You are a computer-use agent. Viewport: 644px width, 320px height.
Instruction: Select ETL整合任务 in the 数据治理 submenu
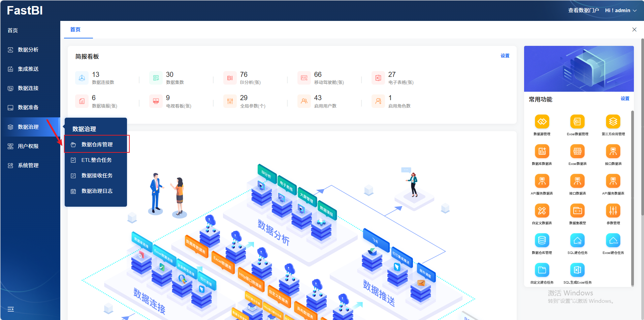tap(96, 160)
